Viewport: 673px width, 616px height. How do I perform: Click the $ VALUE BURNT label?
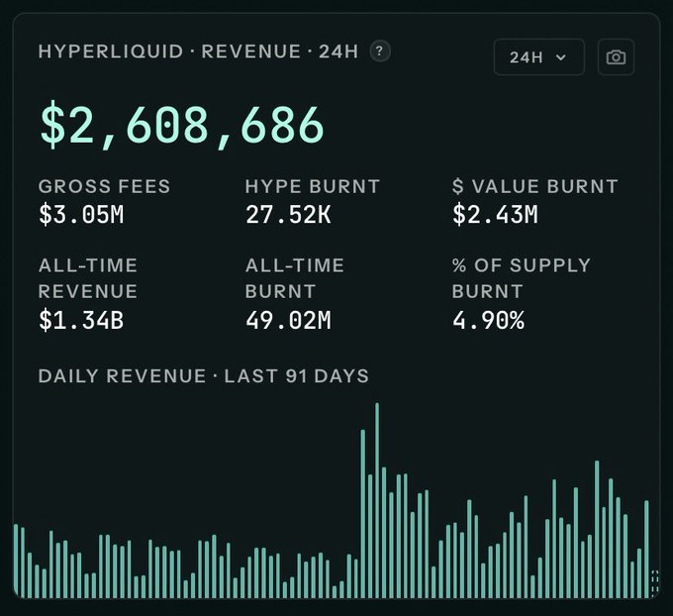(534, 186)
